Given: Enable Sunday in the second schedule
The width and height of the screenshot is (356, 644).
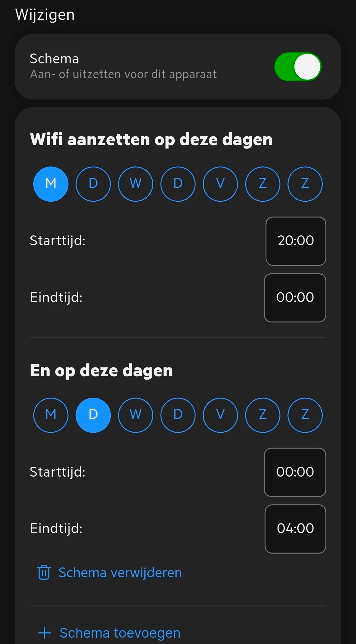Looking at the screenshot, I should [x=305, y=415].
